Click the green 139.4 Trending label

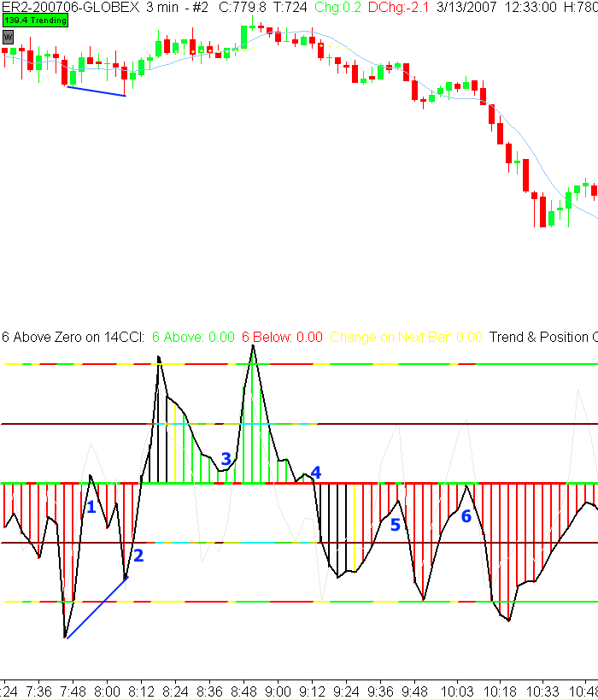35,21
